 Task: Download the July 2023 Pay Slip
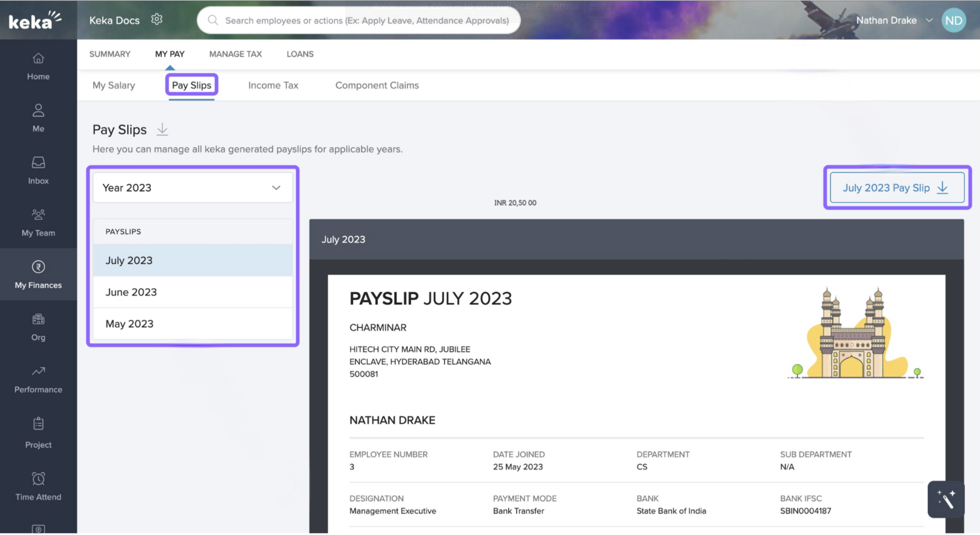(x=897, y=188)
